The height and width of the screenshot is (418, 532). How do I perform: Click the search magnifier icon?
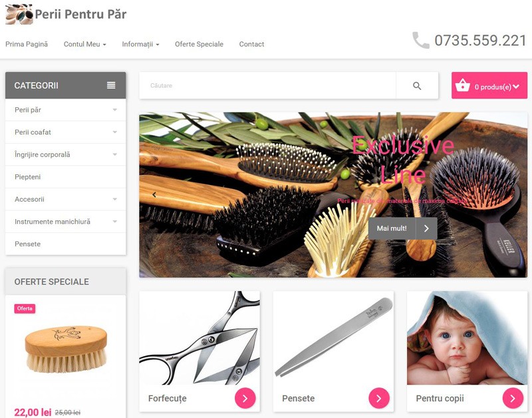417,86
